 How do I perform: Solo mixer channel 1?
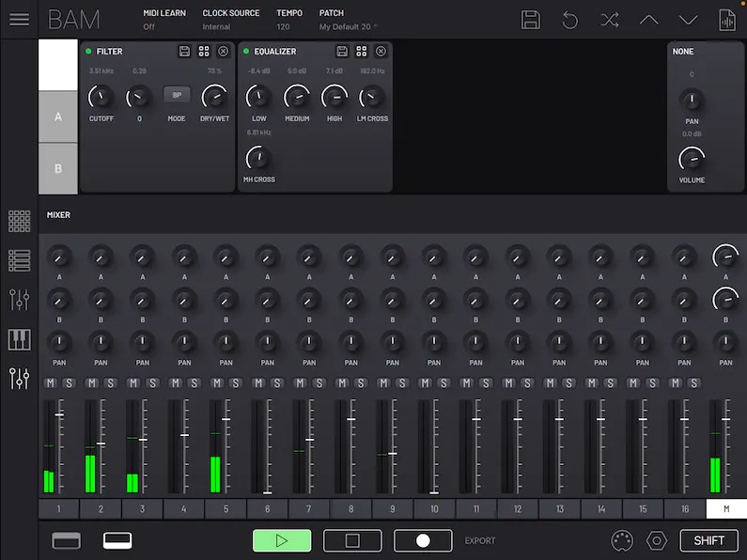coord(70,382)
